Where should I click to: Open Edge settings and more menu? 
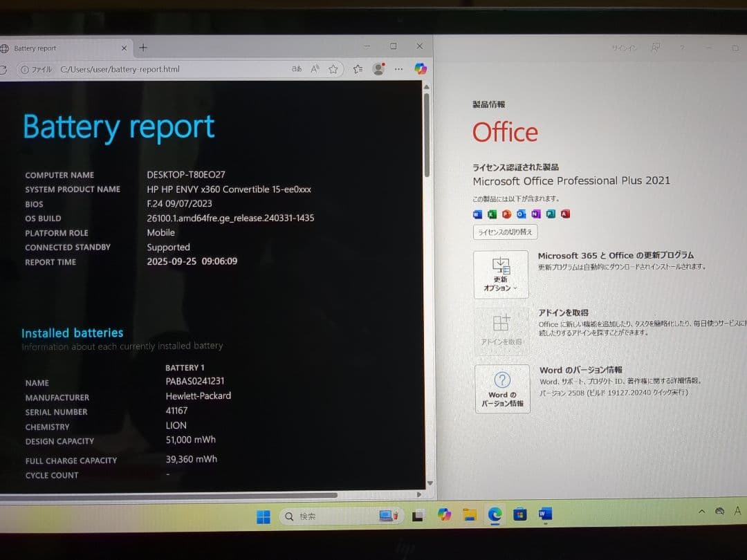pos(398,69)
